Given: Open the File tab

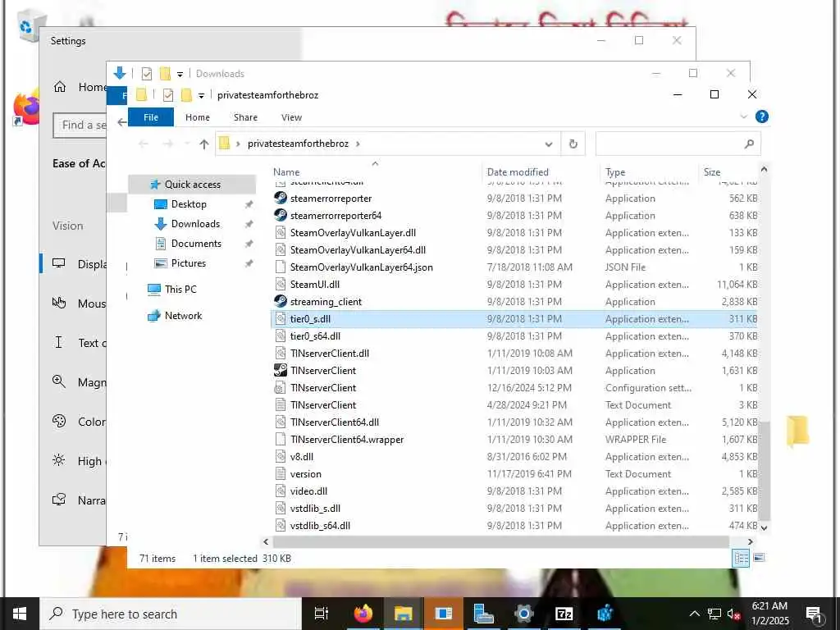Looking at the screenshot, I should coord(151,117).
